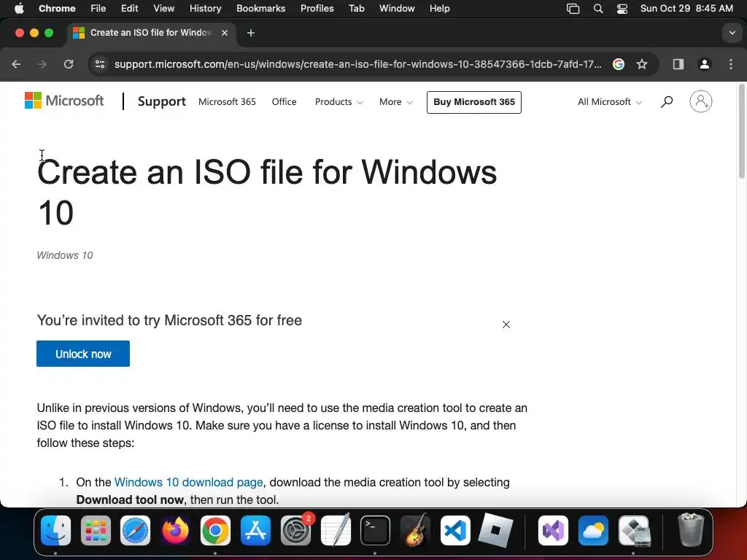Open the Bookmarks menu
Screen dimensions: 747x560
click(260, 9)
